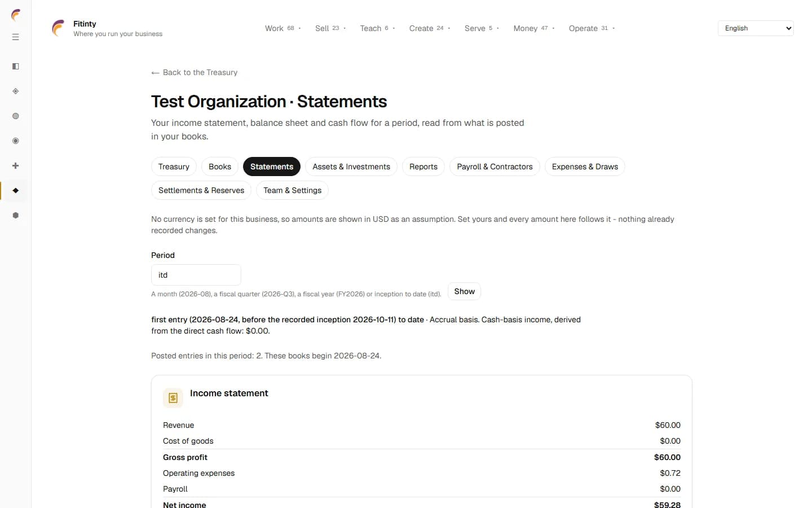Switch to the Books tab
Viewport: 812px width, 508px height.
[220, 167]
